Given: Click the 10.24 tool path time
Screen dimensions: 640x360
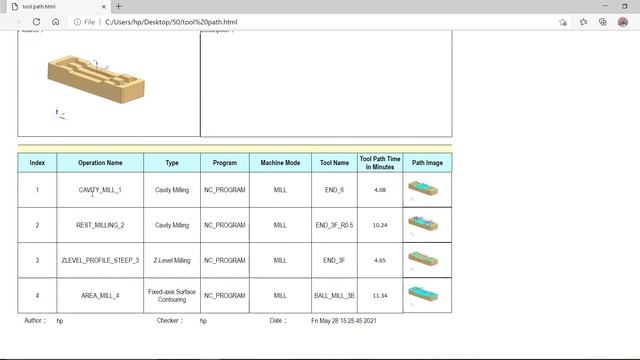Looking at the screenshot, I should coord(380,225).
